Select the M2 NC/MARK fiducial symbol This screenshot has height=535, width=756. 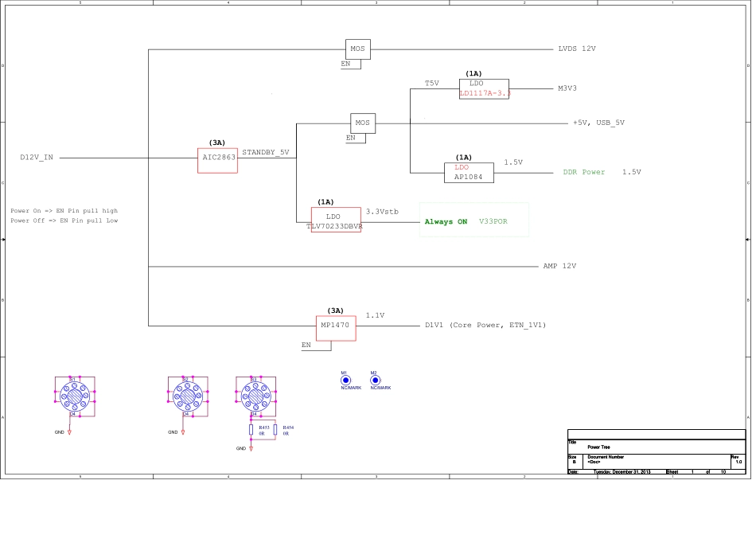[375, 381]
